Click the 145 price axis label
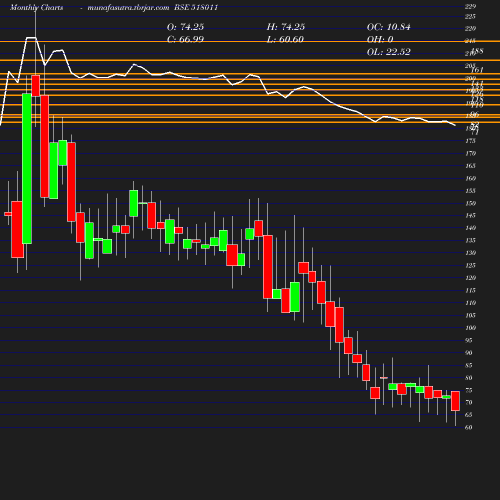This screenshot has height=500, width=500. point(470,216)
